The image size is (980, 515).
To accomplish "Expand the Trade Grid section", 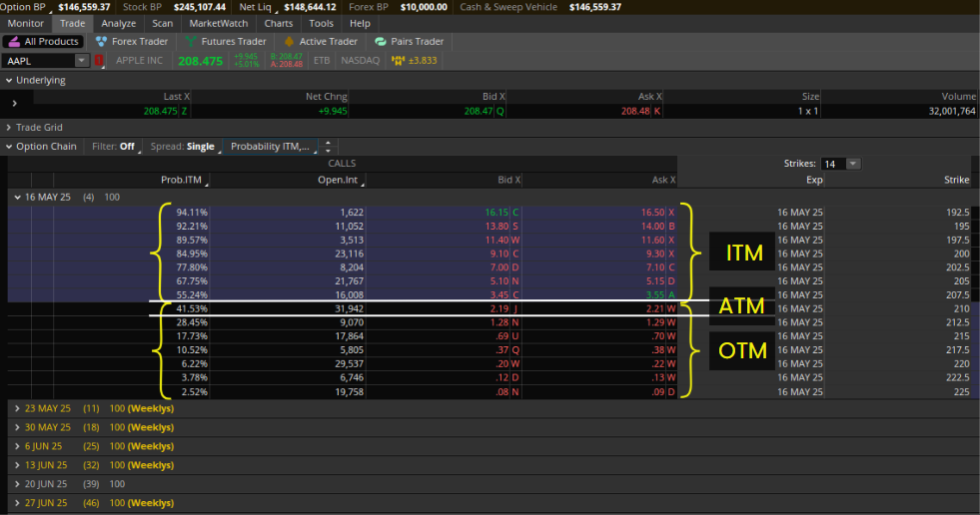I will click(x=9, y=128).
